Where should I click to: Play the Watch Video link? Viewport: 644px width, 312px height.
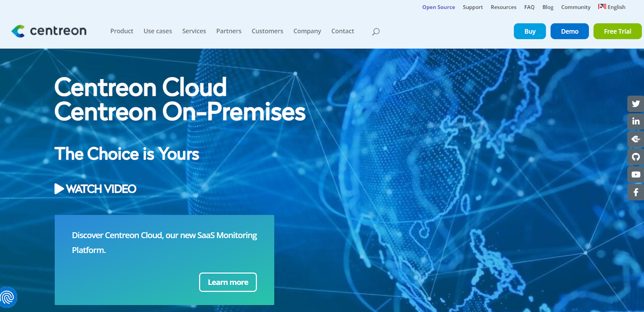(x=95, y=189)
